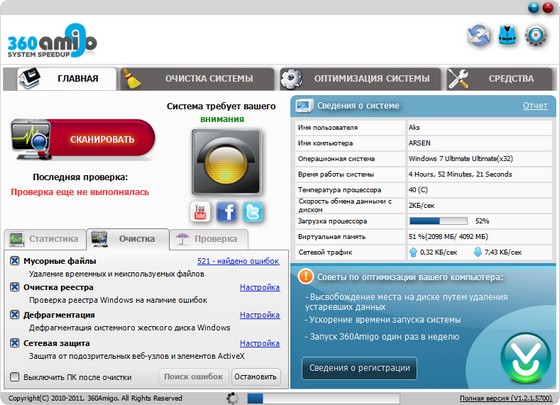Click the Сведения о регистрации button

359,368
